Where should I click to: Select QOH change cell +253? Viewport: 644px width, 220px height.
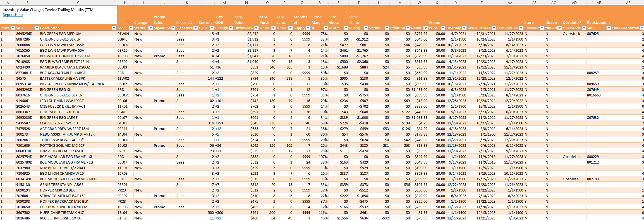[224, 123]
